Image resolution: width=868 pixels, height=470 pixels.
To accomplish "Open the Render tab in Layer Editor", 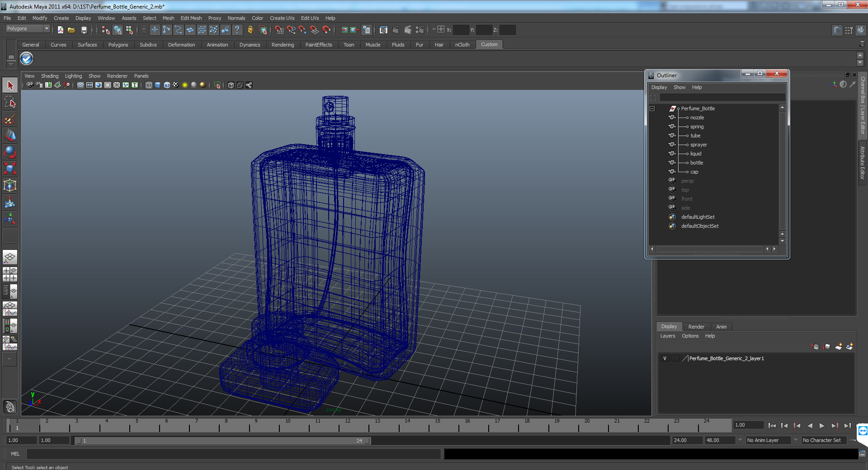I will click(x=696, y=327).
